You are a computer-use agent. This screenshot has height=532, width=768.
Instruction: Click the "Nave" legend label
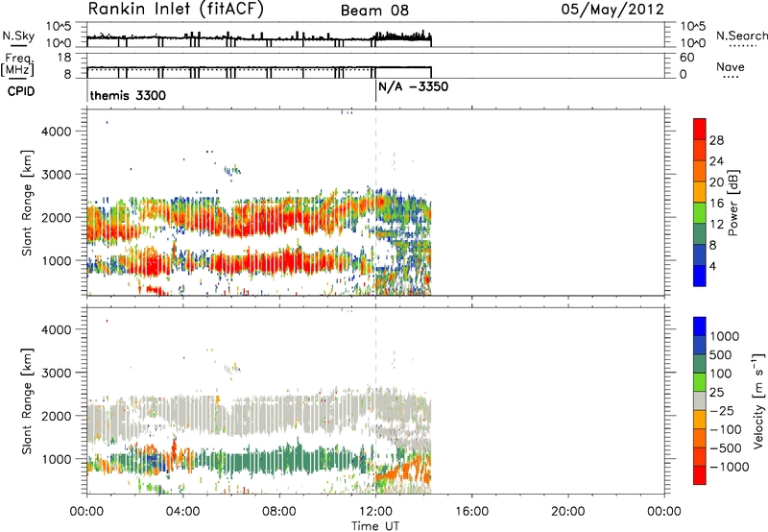pos(731,66)
